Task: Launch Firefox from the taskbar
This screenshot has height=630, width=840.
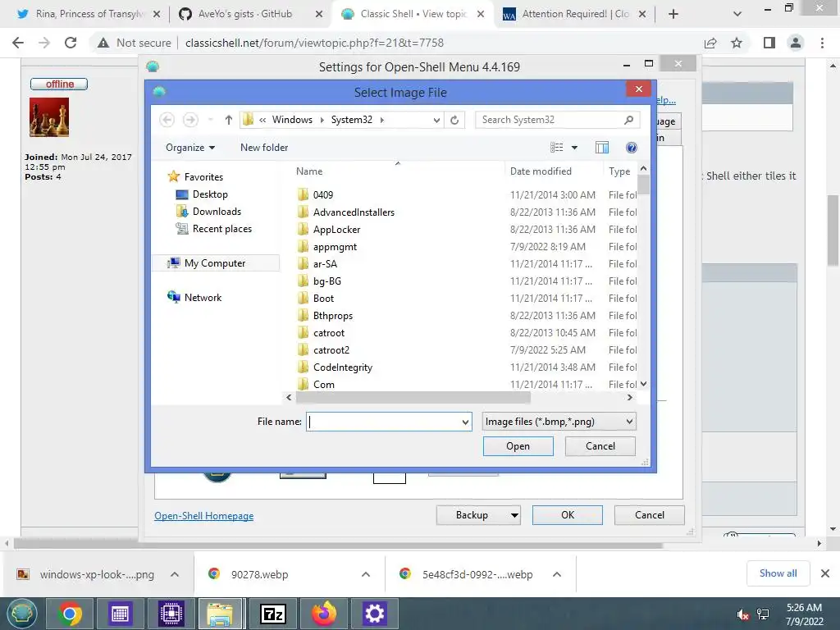Action: pyautogui.click(x=323, y=614)
